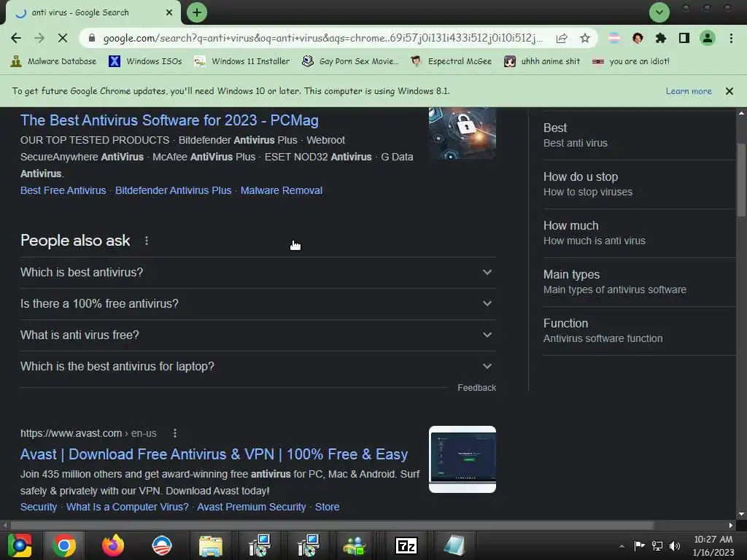Click the browser back arrow
This screenshot has width=747, height=560.
16,38
